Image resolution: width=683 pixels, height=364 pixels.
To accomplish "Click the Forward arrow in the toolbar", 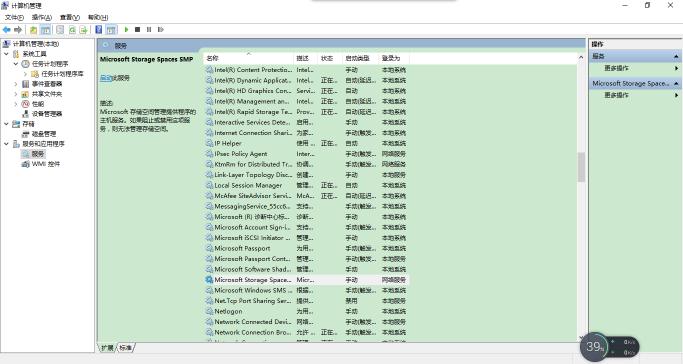I will (18, 30).
